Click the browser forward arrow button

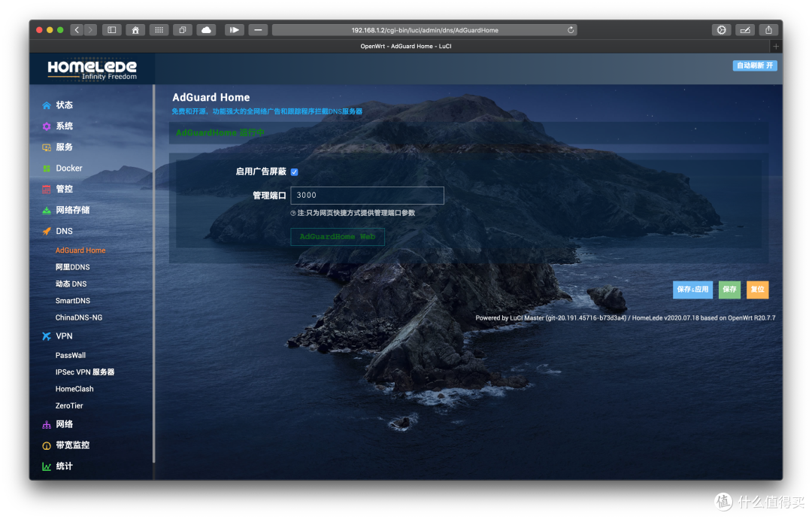[91, 30]
